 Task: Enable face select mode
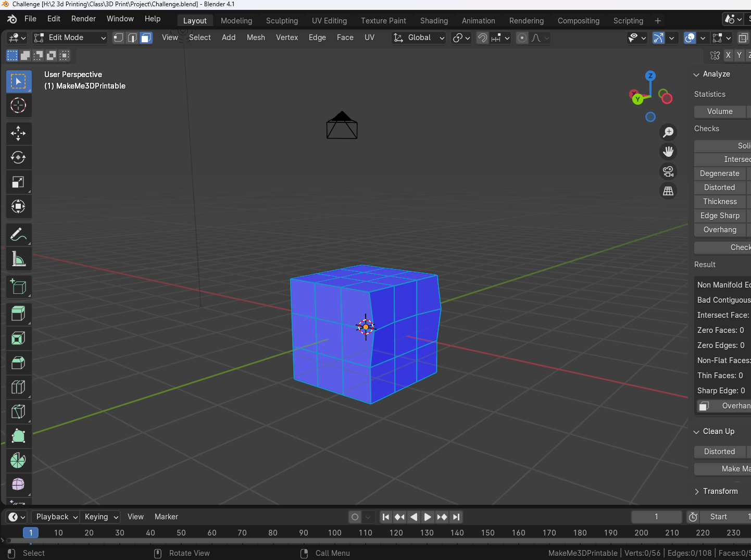[146, 38]
